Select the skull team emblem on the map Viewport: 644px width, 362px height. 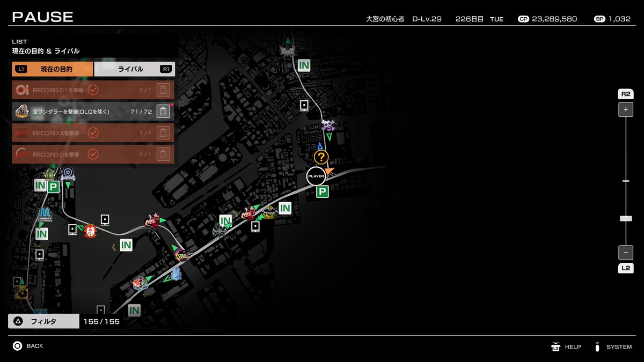pos(328,125)
